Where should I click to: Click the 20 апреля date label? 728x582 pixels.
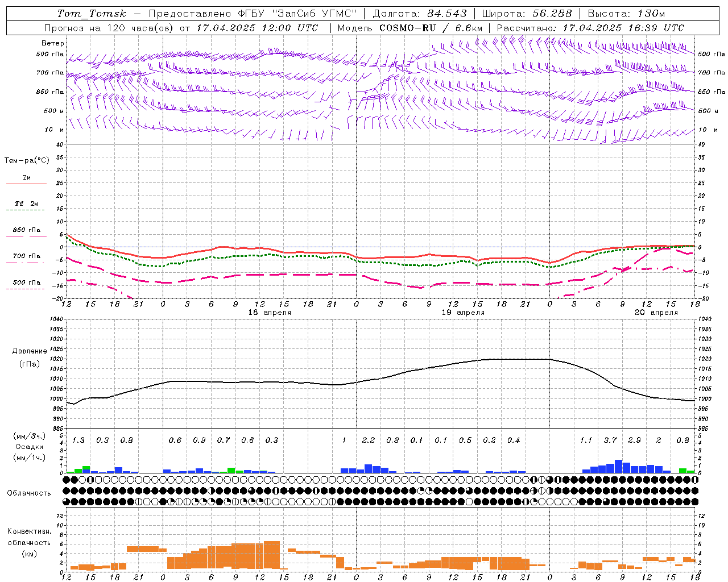point(656,313)
